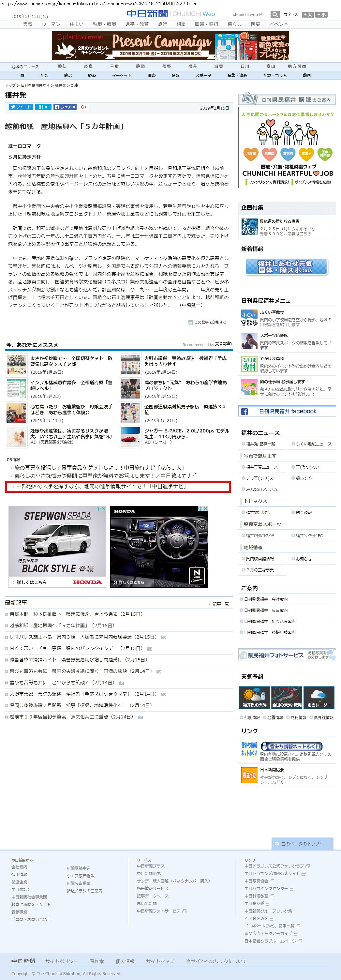Type in the chunichi web search field
The height and width of the screenshot is (980, 341).
250,14
